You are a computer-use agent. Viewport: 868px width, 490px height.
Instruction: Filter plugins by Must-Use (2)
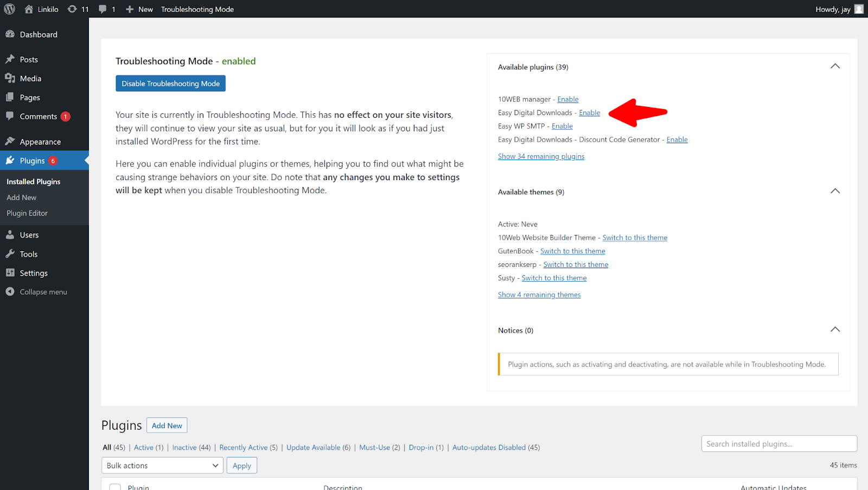click(380, 448)
